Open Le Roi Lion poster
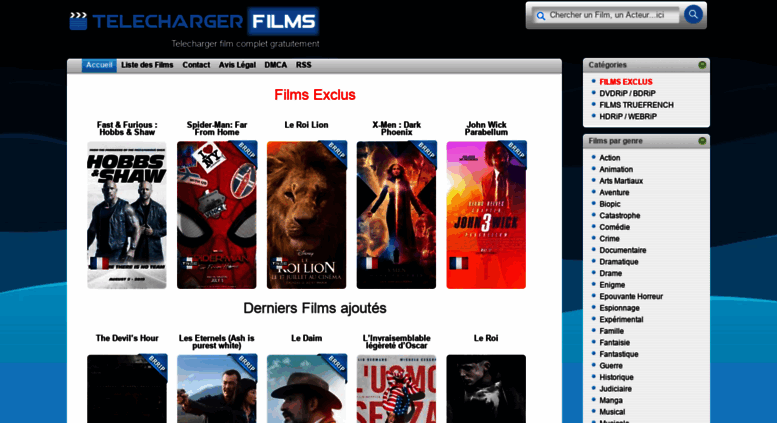Screen dimensions: 777x423 [307, 215]
